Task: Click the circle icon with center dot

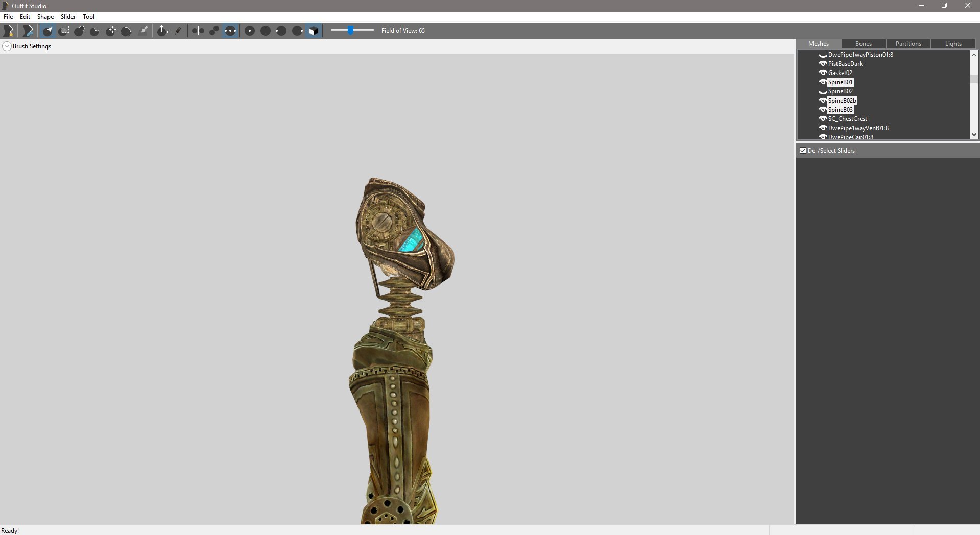Action: 250,31
